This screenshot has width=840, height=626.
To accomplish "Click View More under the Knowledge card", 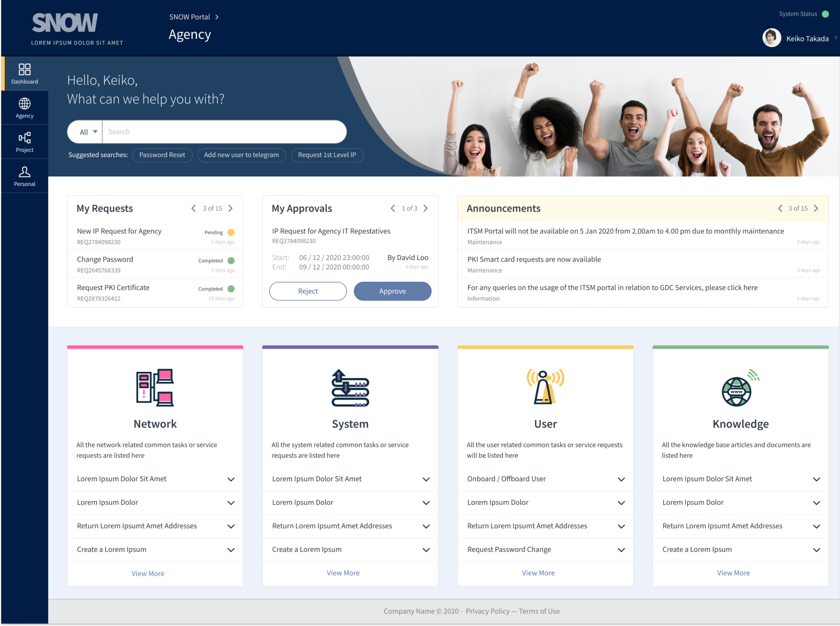I will click(733, 573).
